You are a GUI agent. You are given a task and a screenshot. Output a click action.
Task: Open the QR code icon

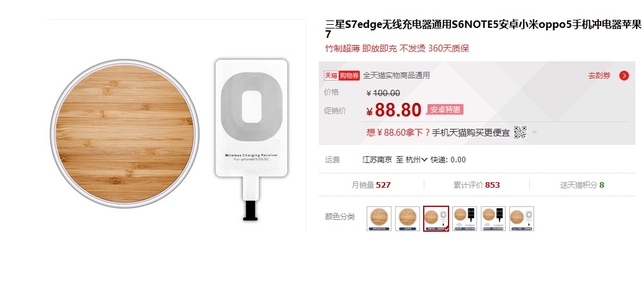[520, 133]
